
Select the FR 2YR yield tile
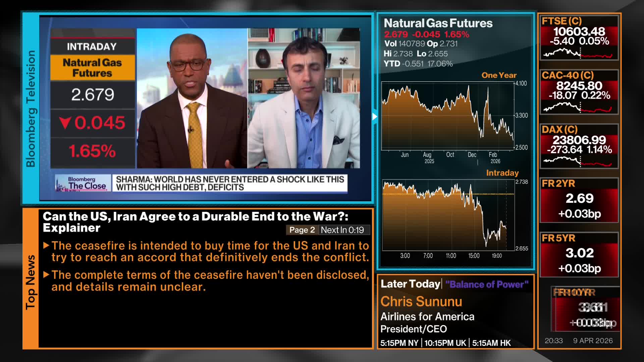point(579,200)
